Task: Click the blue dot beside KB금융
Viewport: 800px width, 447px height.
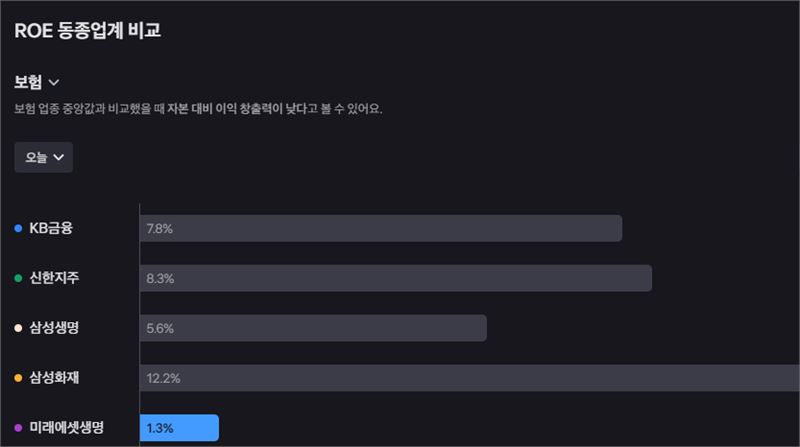Action: [18, 228]
